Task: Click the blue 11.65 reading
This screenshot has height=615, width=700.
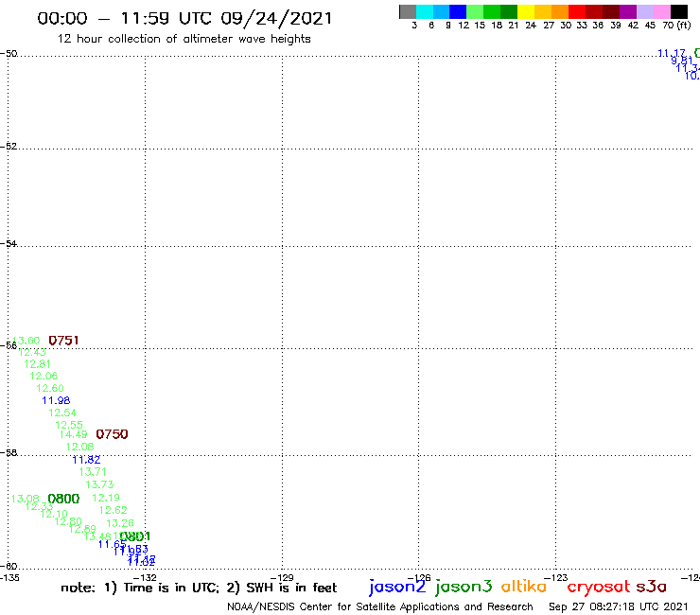Action: [x=112, y=544]
